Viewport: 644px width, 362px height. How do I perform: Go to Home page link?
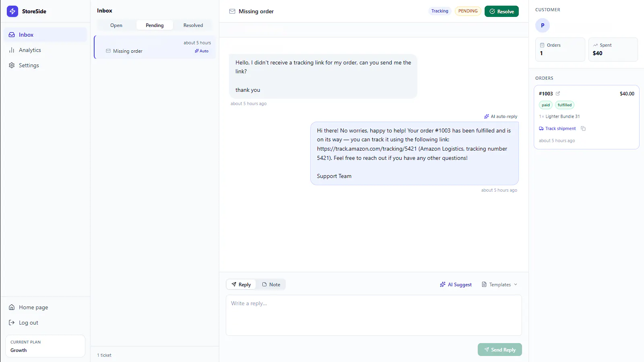pos(45,307)
